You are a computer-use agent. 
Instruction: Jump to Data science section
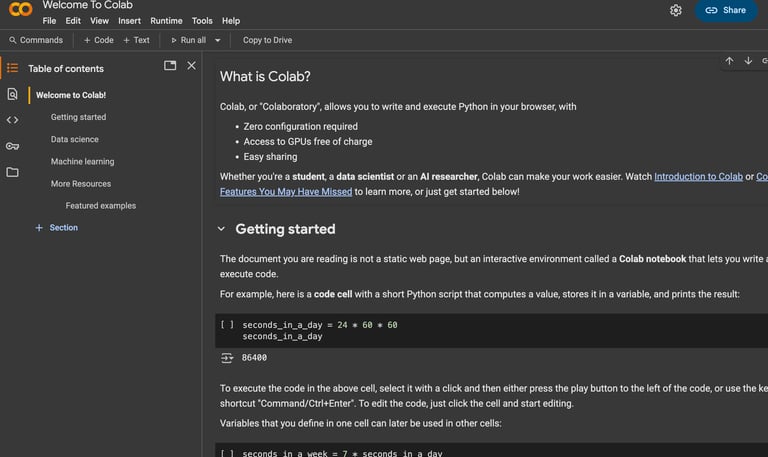pyautogui.click(x=74, y=139)
